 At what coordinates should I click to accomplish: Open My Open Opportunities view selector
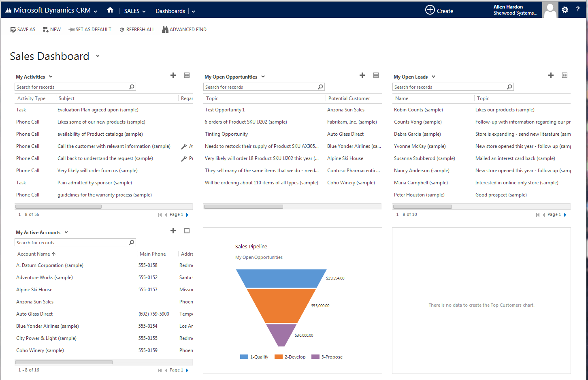click(x=263, y=77)
